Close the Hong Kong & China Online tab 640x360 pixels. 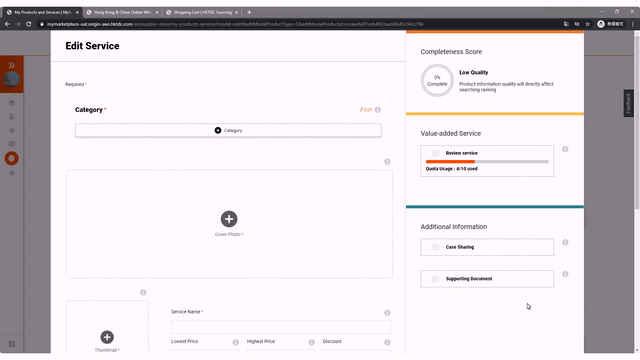(157, 12)
